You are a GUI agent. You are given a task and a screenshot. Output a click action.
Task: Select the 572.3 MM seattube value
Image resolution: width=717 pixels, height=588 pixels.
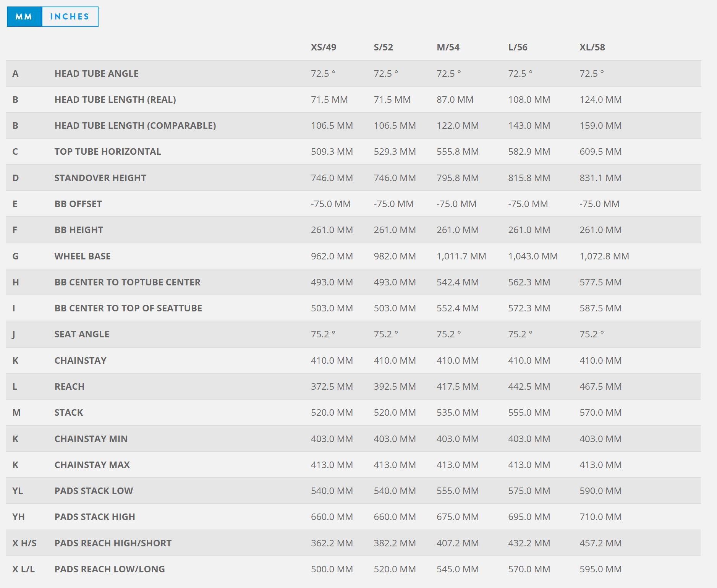point(529,308)
